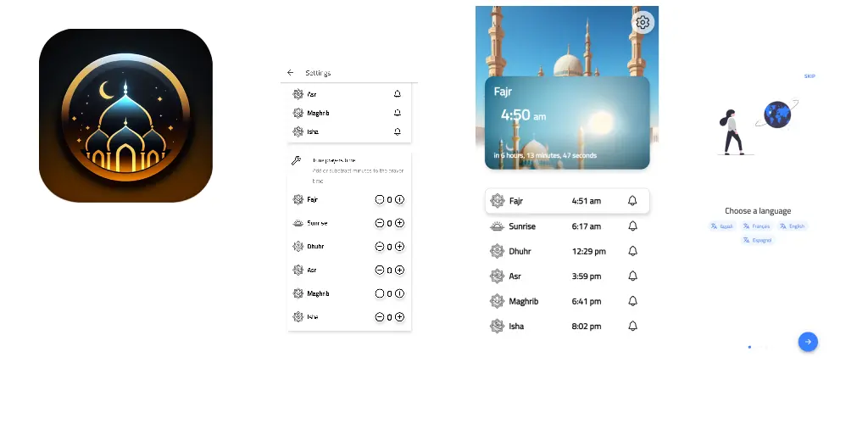Click the blue next arrow button
868x424 pixels.
(x=808, y=342)
